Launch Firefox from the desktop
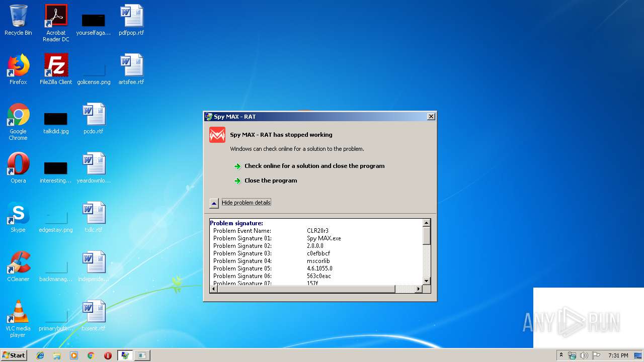Screen dimensions: 644x362 [x=18, y=70]
